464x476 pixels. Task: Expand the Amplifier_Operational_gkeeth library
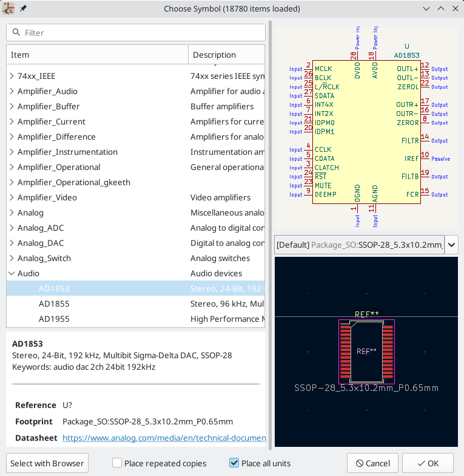(x=12, y=182)
